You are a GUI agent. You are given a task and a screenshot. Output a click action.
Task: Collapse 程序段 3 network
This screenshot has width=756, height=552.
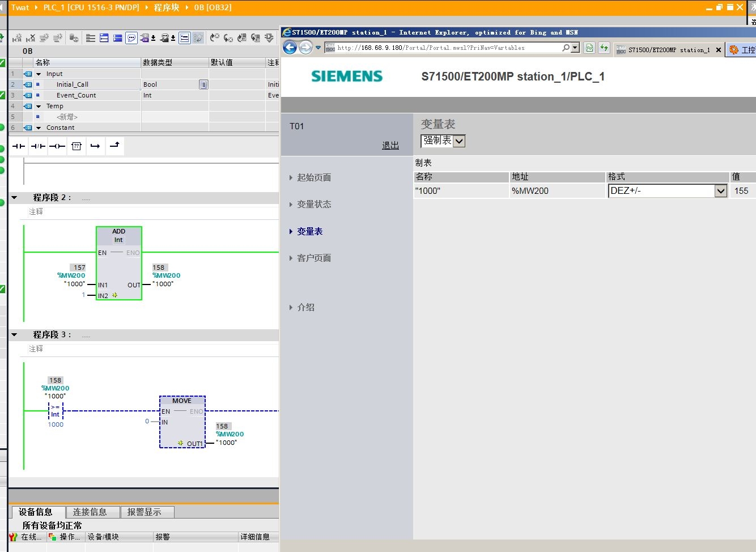tap(15, 335)
